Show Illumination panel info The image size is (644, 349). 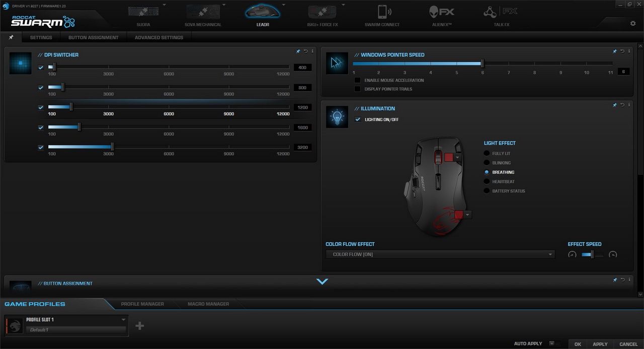[629, 105]
